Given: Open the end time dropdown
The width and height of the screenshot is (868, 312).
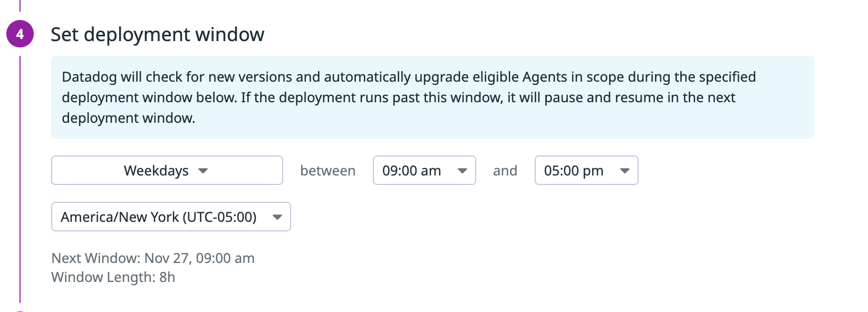Looking at the screenshot, I should (x=586, y=170).
